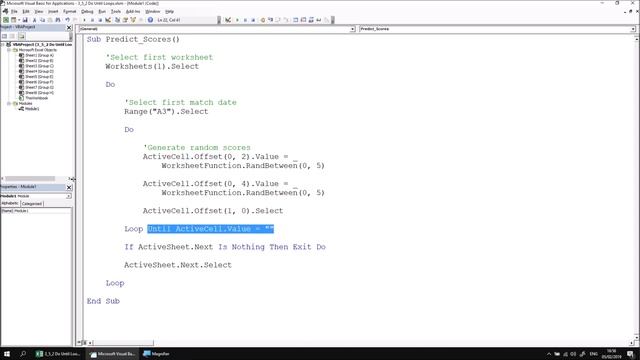Open the (General) object dropdown
Viewport: 640px width, 360px height.
pos(352,29)
